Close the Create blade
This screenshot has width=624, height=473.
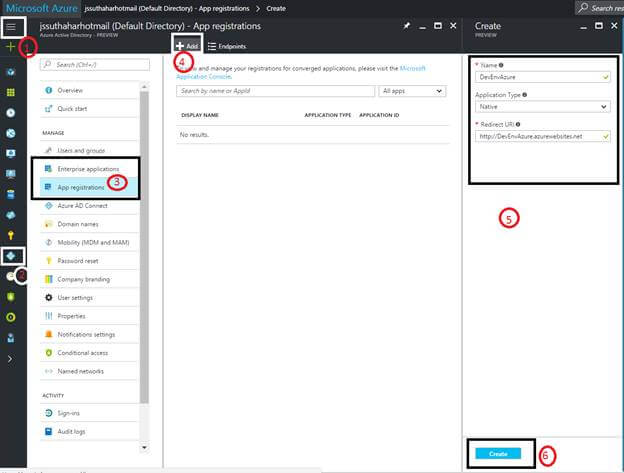click(x=614, y=26)
